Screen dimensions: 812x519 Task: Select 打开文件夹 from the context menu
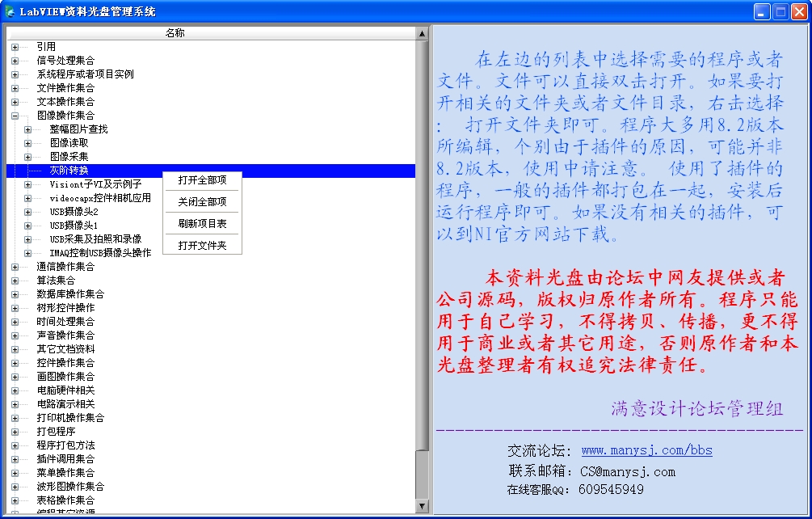(x=202, y=246)
